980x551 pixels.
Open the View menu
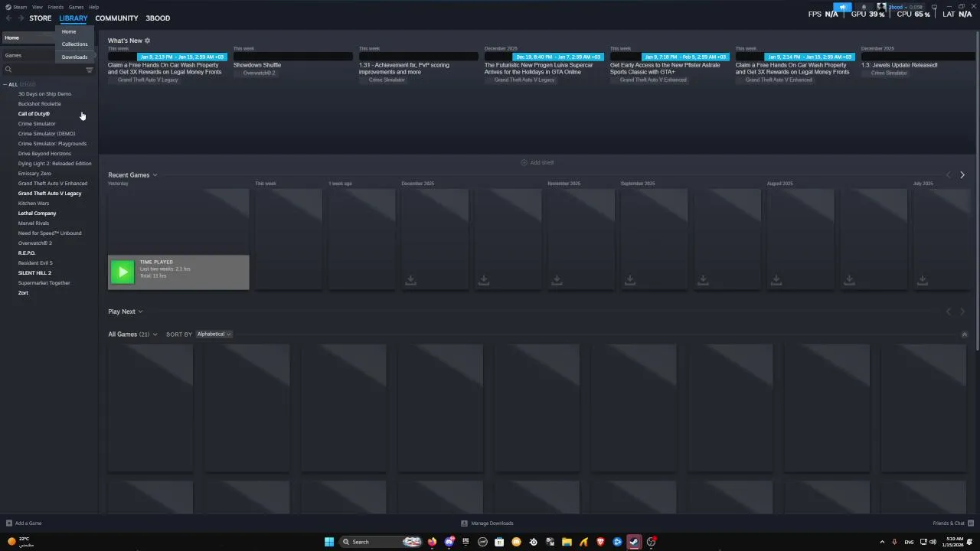38,7
